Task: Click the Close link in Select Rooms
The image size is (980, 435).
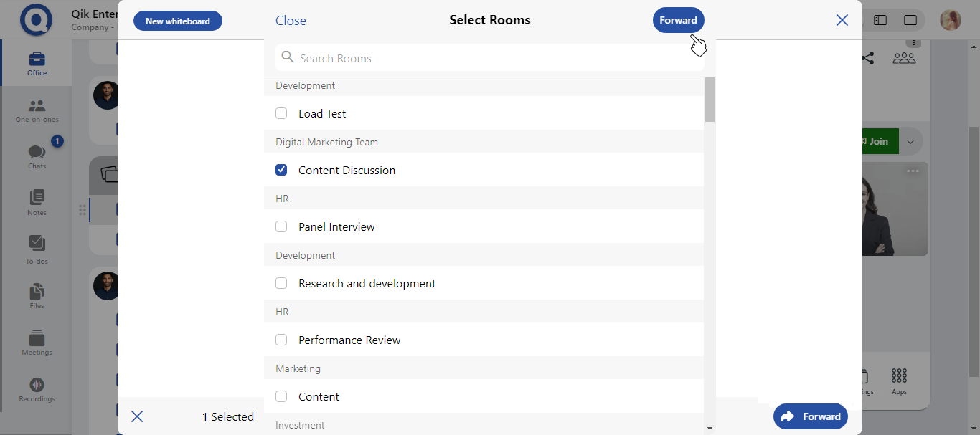Action: click(x=291, y=21)
